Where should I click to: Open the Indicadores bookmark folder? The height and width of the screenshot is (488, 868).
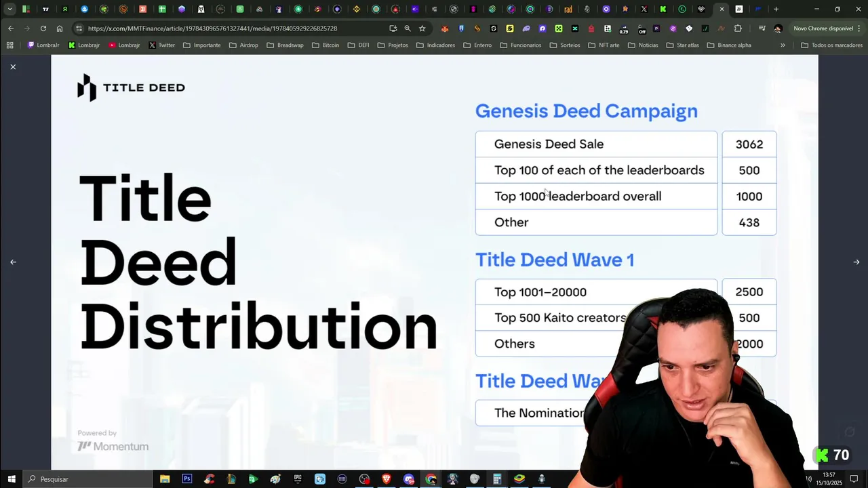(x=435, y=45)
